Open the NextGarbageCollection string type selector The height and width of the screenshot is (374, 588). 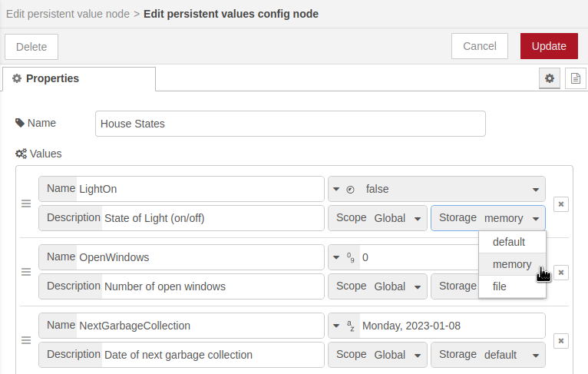tap(343, 326)
